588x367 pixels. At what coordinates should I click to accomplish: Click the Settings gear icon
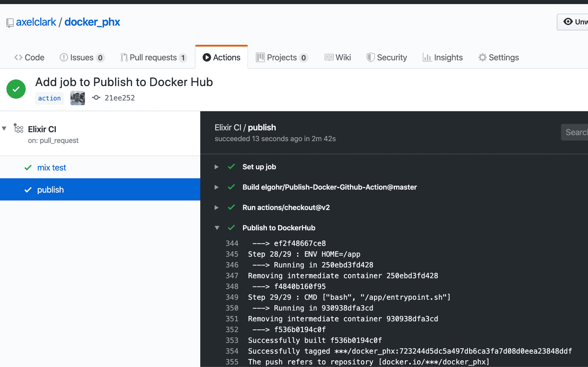[x=482, y=57]
